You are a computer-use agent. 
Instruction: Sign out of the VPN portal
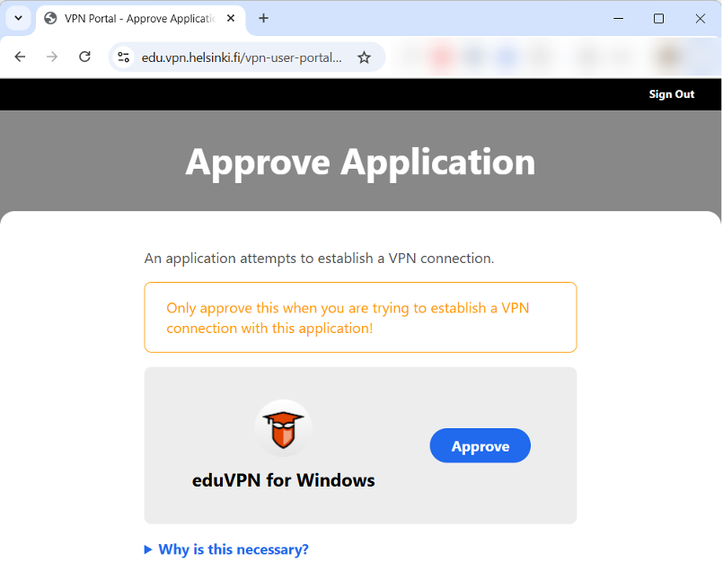click(x=672, y=94)
